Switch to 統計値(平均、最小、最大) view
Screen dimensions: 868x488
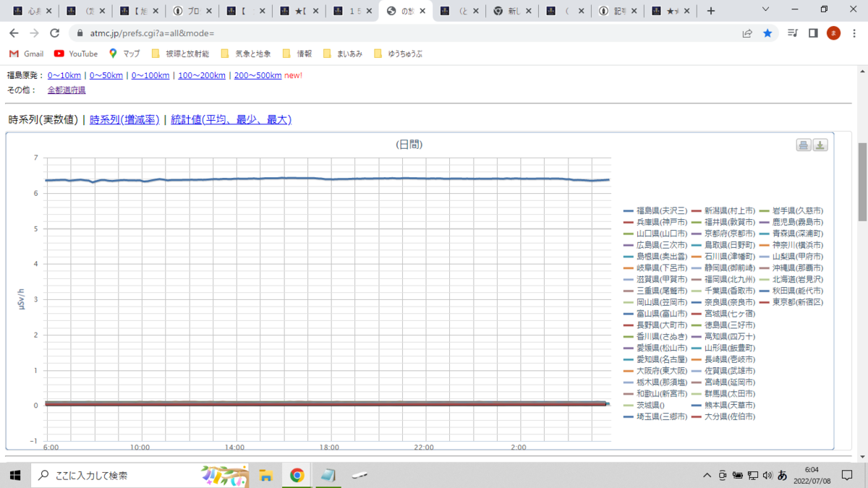click(231, 120)
